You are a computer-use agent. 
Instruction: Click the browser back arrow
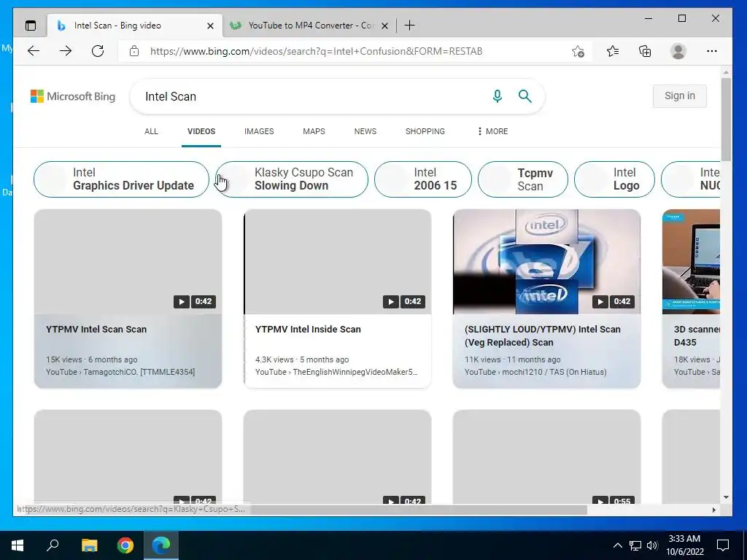[x=34, y=51]
